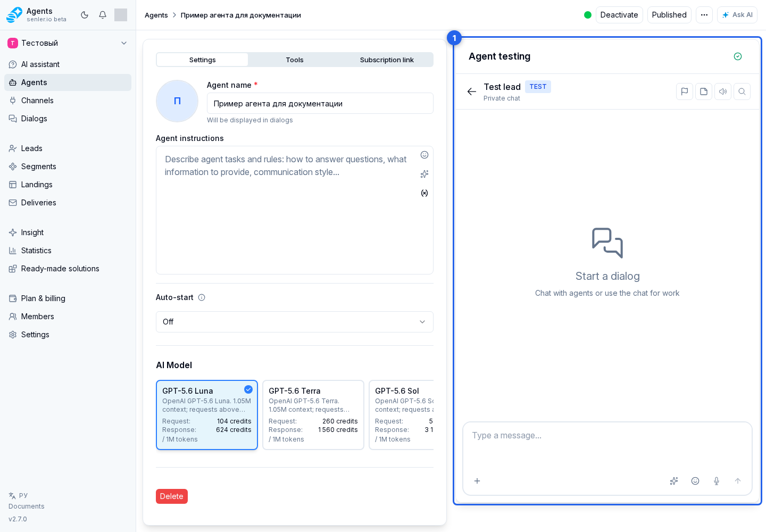Open the search icon in test chat
This screenshot has width=766, height=532.
(x=742, y=92)
